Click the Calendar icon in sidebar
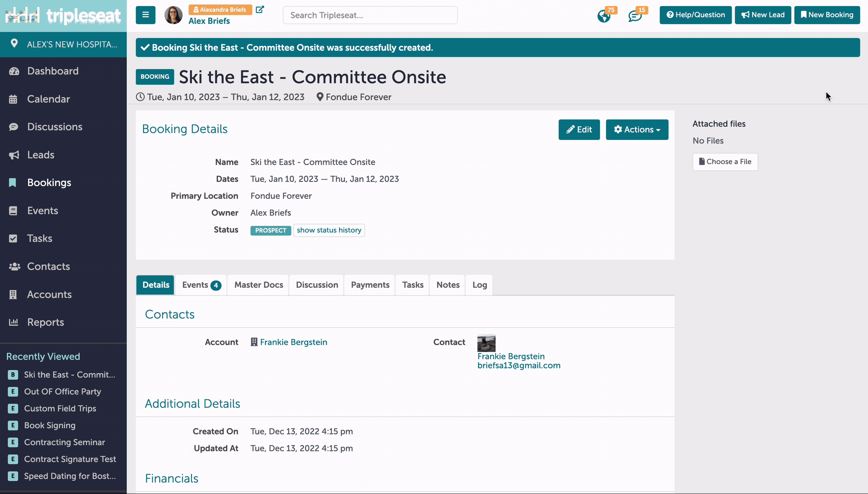Viewport: 868px width, 494px height. tap(13, 99)
